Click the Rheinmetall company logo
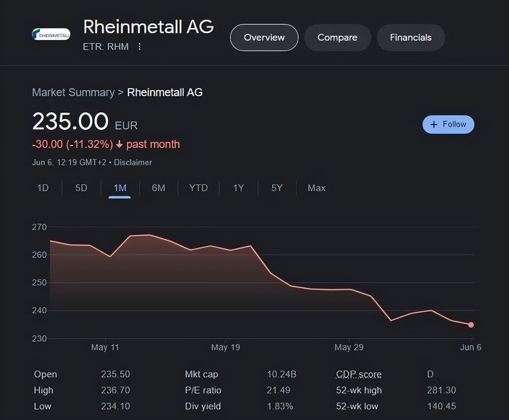 click(51, 34)
